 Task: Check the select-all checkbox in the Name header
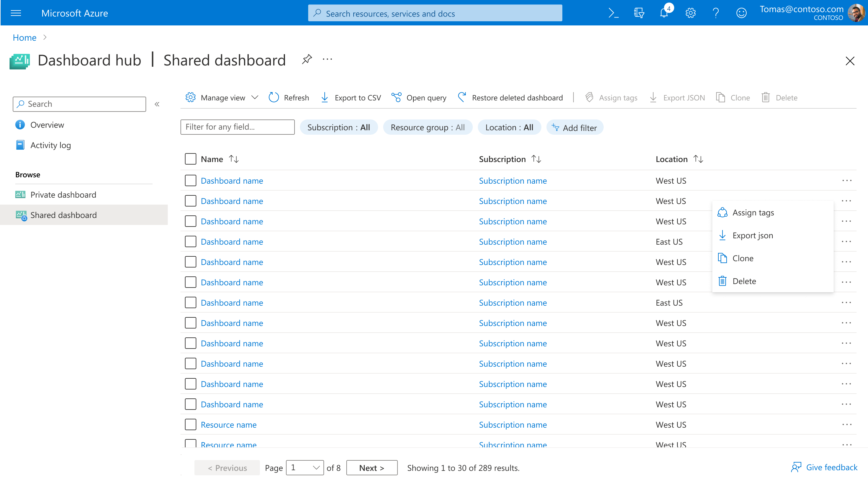(x=190, y=159)
